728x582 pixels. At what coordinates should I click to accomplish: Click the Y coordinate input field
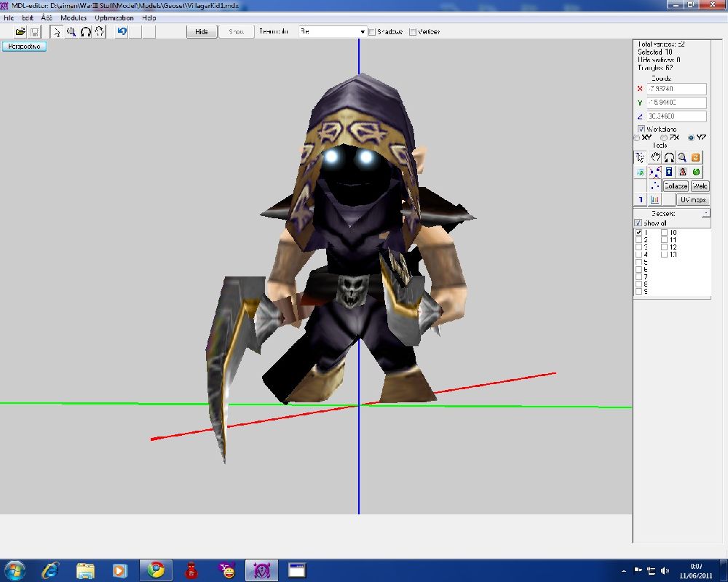click(x=676, y=103)
